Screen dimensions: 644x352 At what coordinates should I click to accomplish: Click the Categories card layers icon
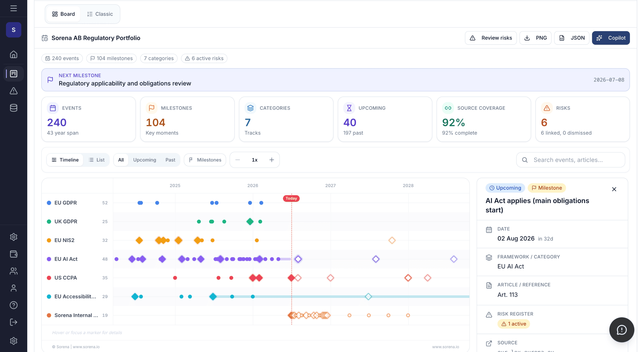tap(250, 108)
